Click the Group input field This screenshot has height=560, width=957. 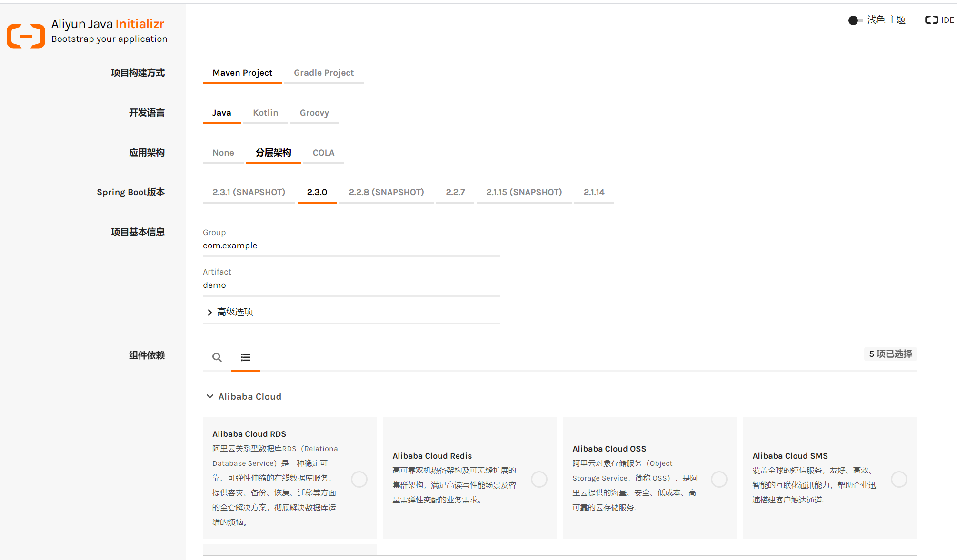pyautogui.click(x=351, y=246)
